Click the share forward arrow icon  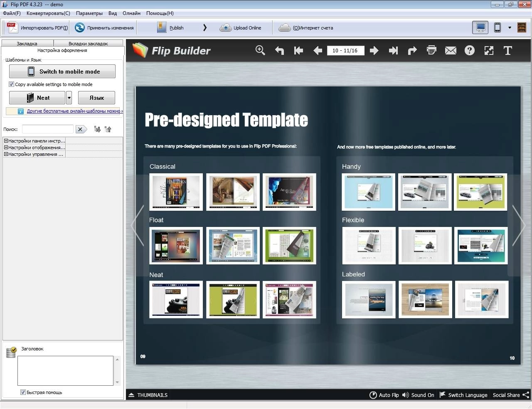(412, 50)
